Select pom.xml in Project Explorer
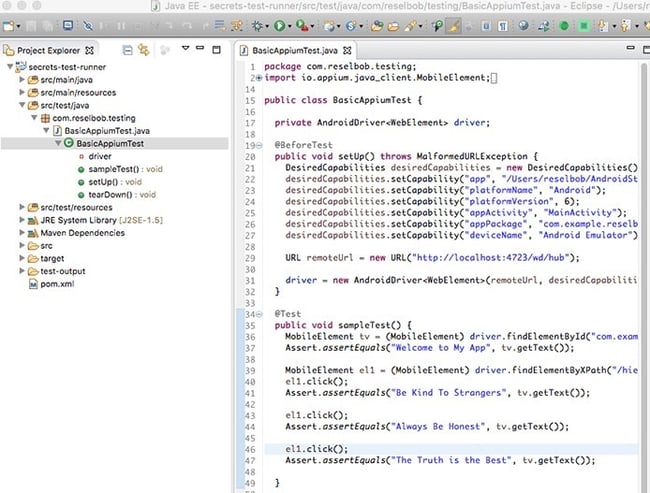This screenshot has width=650, height=493. (x=52, y=284)
